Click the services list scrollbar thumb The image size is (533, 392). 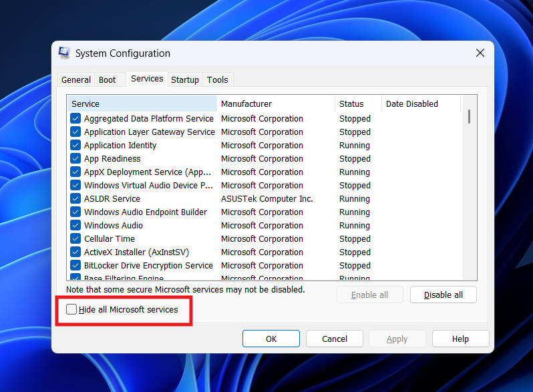coord(469,117)
